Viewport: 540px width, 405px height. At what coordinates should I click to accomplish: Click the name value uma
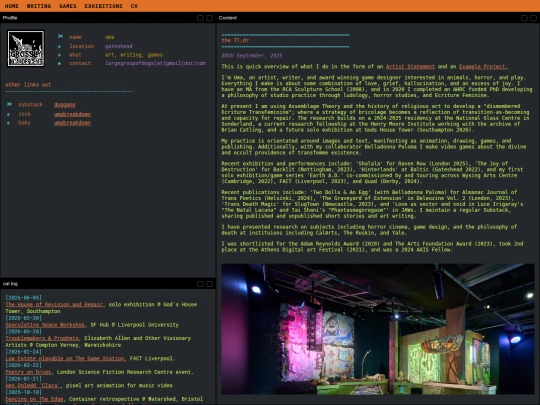(x=110, y=37)
